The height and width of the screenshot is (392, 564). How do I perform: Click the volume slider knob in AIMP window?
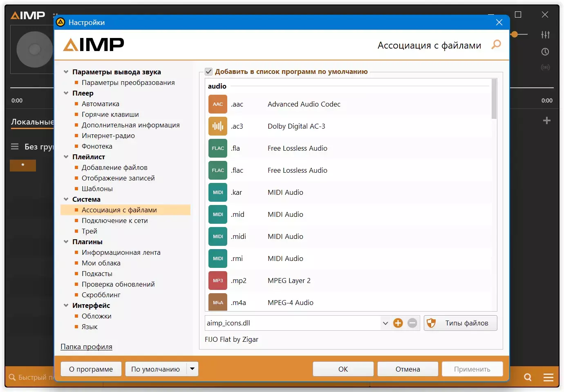pyautogui.click(x=515, y=35)
